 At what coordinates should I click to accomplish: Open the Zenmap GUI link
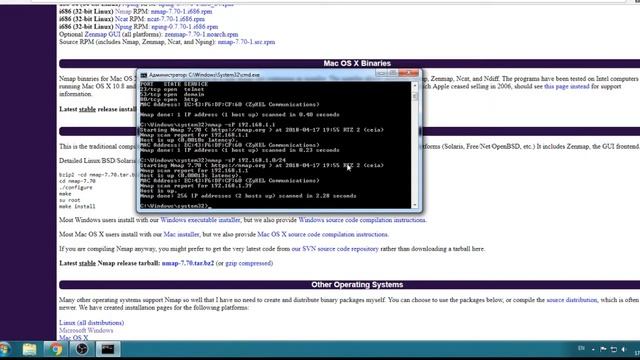coord(102,35)
